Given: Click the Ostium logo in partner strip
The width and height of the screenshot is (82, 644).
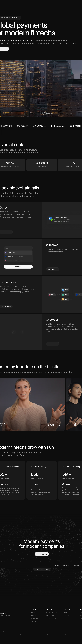Looking at the screenshot, I should pyautogui.click(x=6, y=126).
